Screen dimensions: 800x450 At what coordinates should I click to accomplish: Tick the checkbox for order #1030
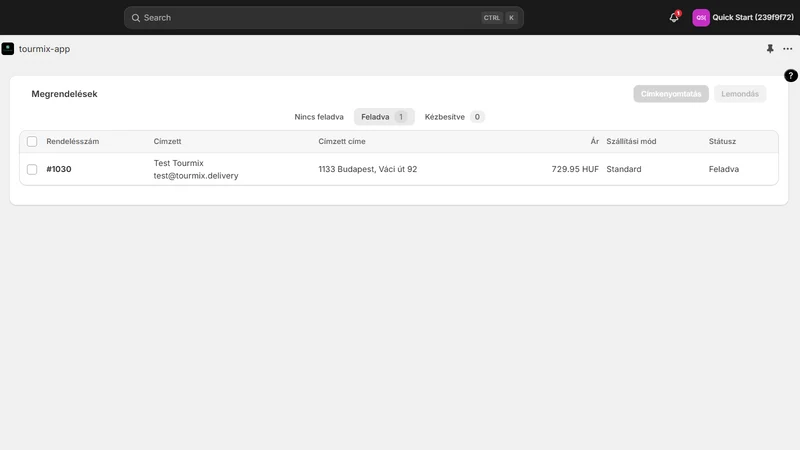tap(32, 169)
